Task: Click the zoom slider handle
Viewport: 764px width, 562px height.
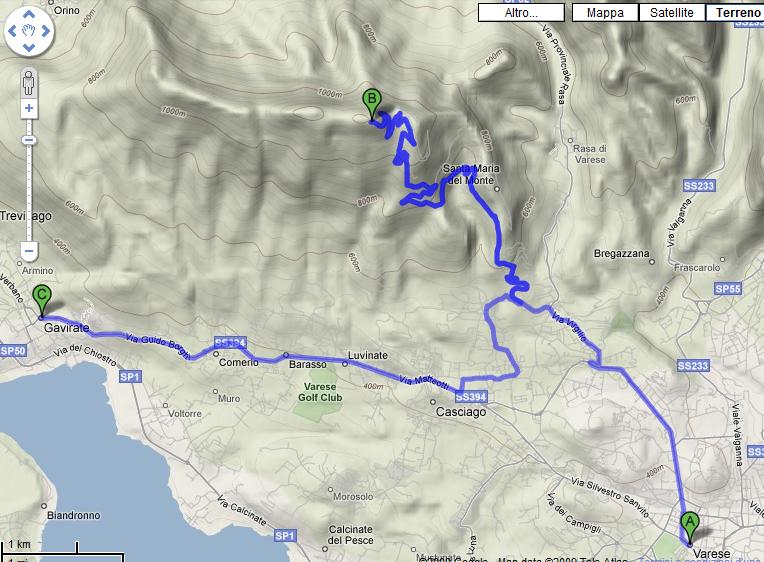Action: pos(29,140)
